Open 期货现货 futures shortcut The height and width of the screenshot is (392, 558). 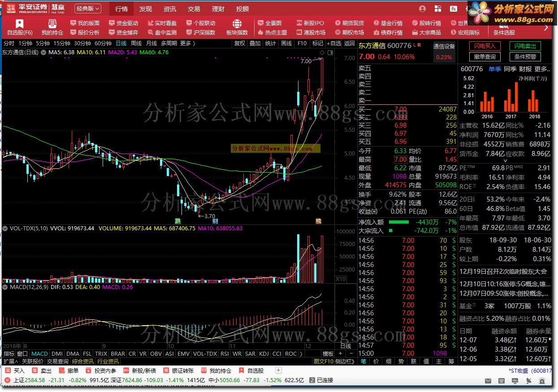coord(349,23)
